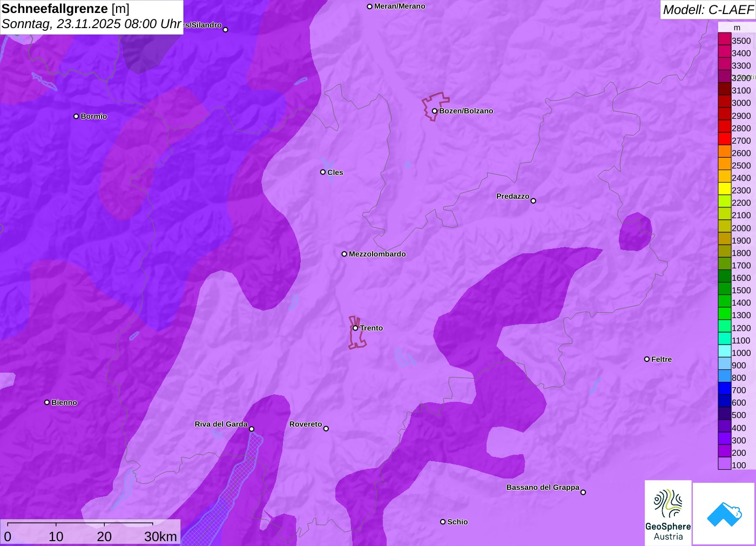The height and width of the screenshot is (546, 756).
Task: Select the 2700 m red legend swatch
Action: pyautogui.click(x=725, y=139)
